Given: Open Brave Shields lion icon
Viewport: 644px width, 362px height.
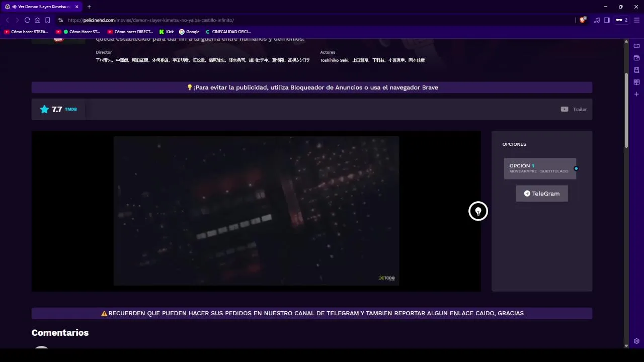Looking at the screenshot, I should click(x=583, y=20).
